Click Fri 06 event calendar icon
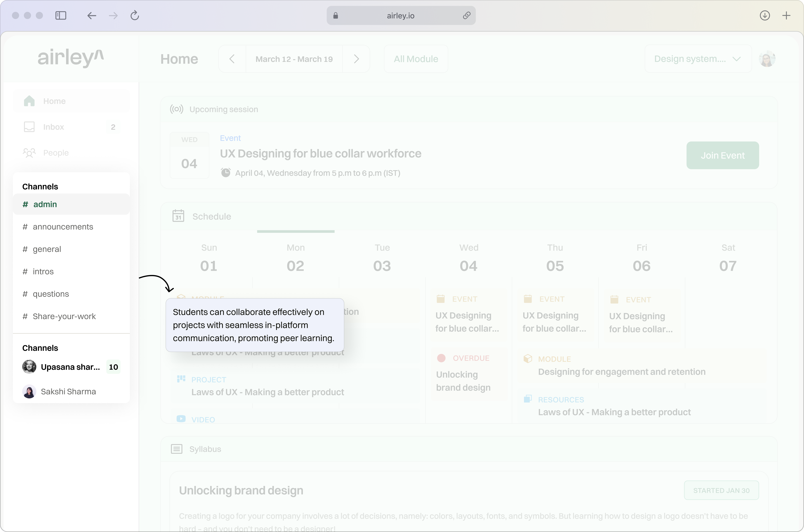Image resolution: width=804 pixels, height=532 pixels. click(614, 300)
